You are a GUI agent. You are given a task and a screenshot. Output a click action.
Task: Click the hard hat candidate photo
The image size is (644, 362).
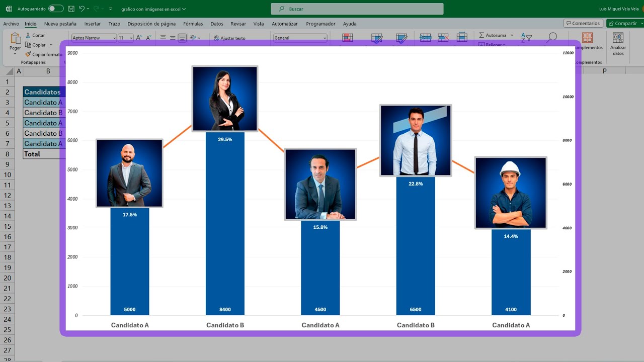click(511, 193)
